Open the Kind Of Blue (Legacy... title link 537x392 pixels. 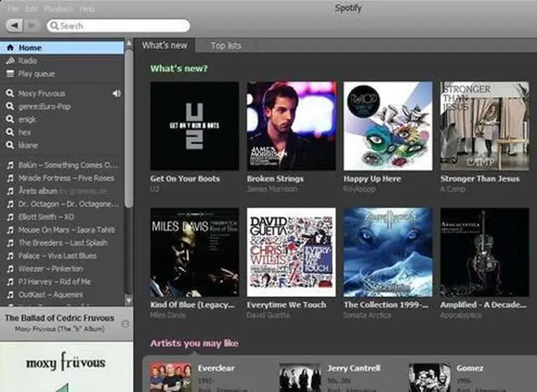192,305
